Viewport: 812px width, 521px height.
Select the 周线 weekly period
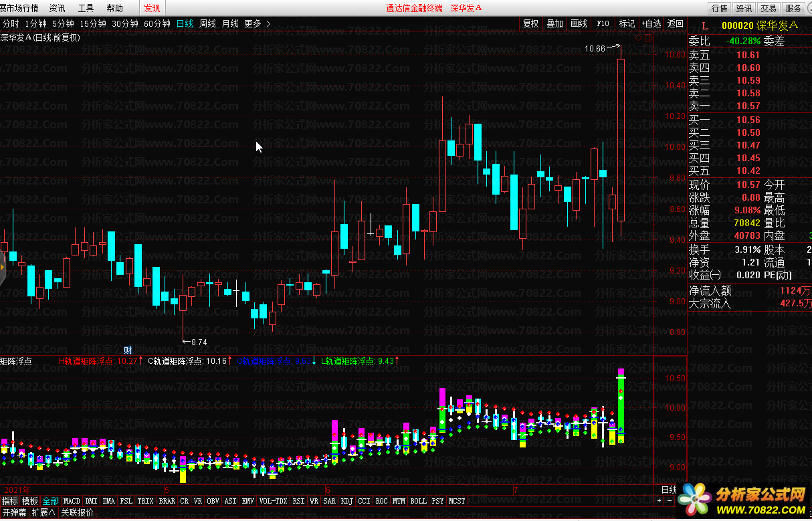coord(208,24)
